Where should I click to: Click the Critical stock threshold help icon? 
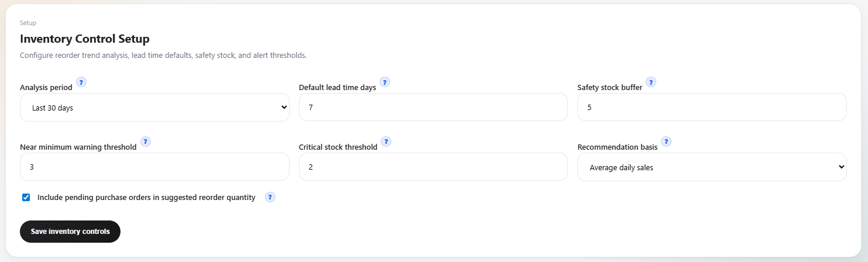(386, 142)
